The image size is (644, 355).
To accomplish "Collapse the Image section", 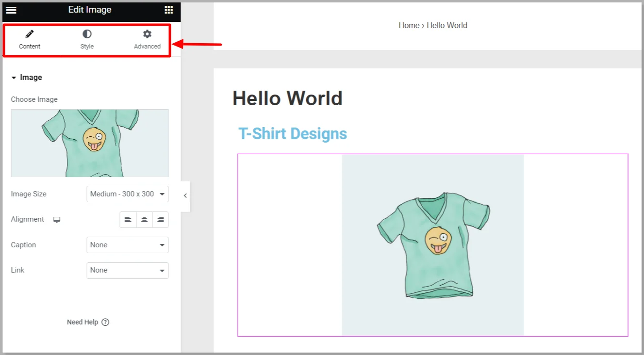I will tap(27, 78).
